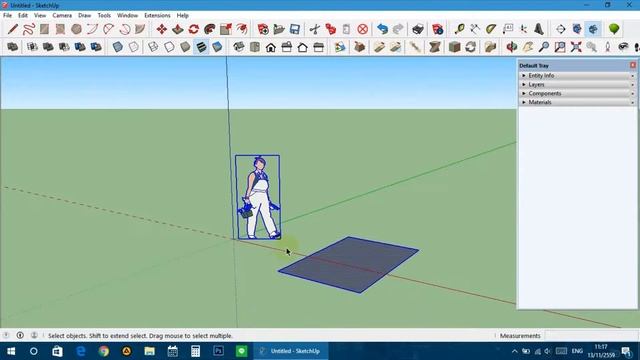Image resolution: width=640 pixels, height=360 pixels.
Task: Select the Zoom Window tool
Action: [560, 47]
